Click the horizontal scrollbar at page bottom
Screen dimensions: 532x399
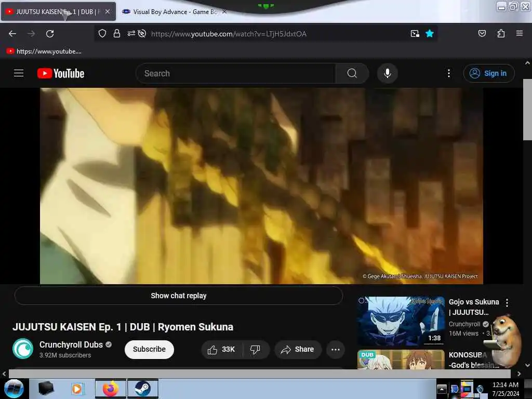pos(260,374)
